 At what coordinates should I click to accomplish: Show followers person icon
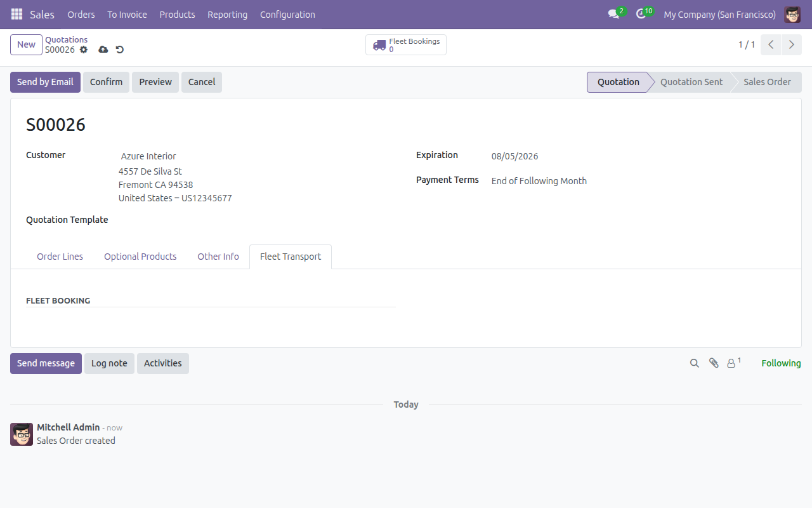(733, 363)
